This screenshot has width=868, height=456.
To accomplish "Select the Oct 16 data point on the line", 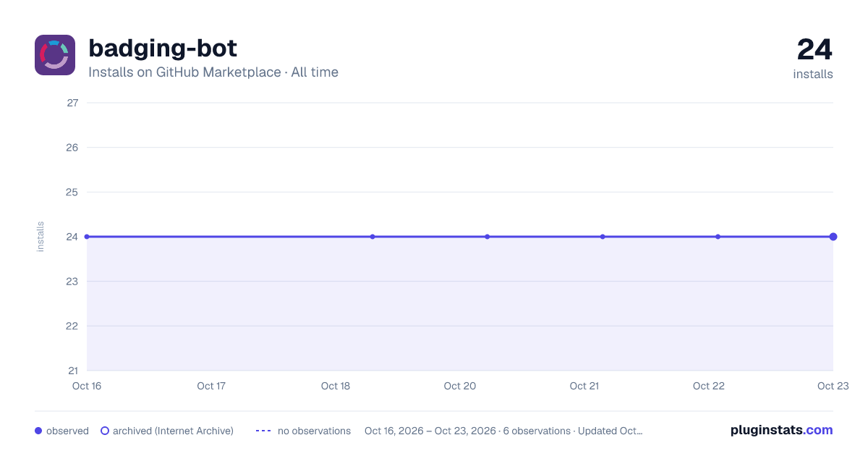I will pyautogui.click(x=87, y=237).
